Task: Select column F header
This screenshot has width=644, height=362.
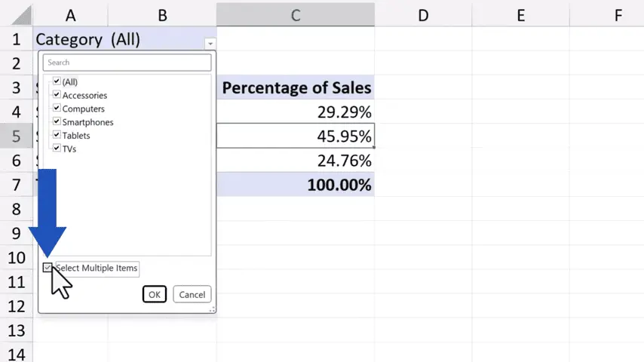Action: tap(618, 14)
